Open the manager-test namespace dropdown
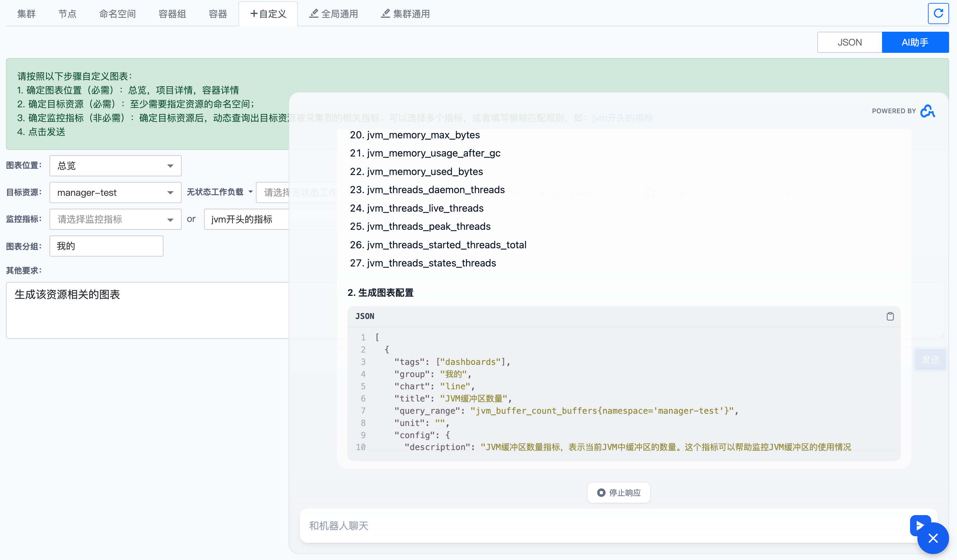The height and width of the screenshot is (560, 957). pos(115,192)
